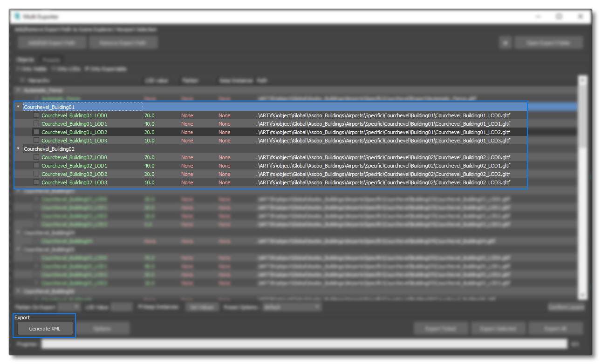
Task: Collapse the Courchevel_Building01 group
Action: click(18, 107)
